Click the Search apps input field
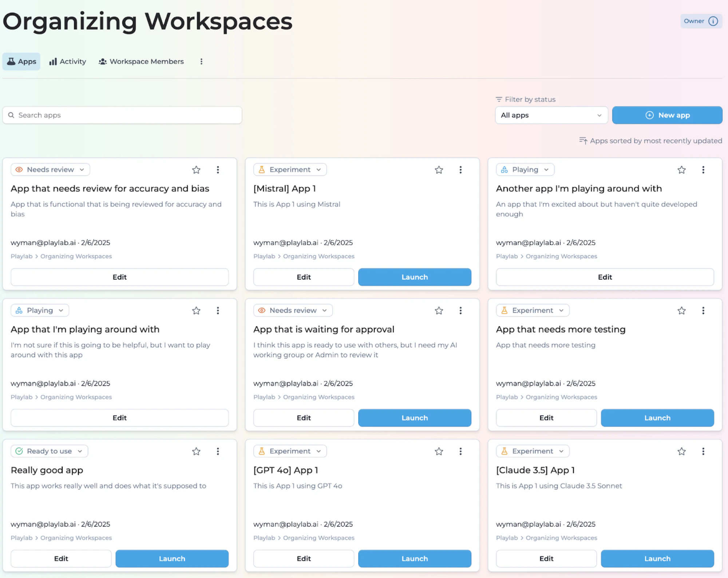 coord(122,115)
